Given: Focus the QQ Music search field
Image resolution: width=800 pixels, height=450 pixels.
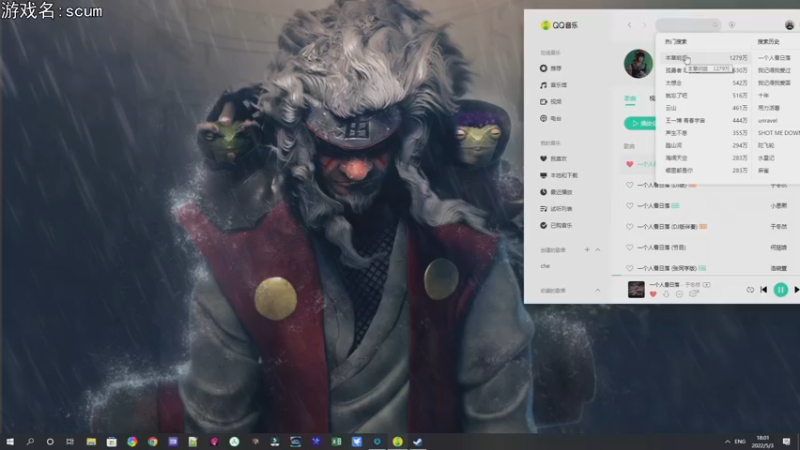Looking at the screenshot, I should [688, 25].
